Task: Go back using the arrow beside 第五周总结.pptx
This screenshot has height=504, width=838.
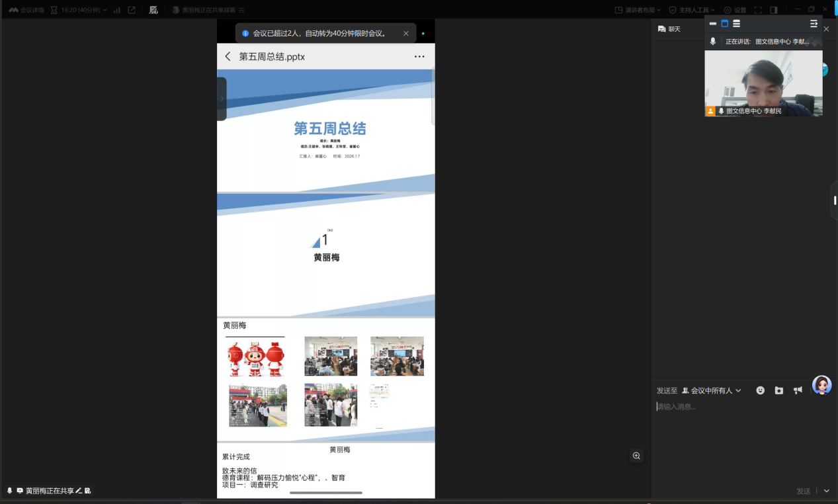Action: pos(228,57)
